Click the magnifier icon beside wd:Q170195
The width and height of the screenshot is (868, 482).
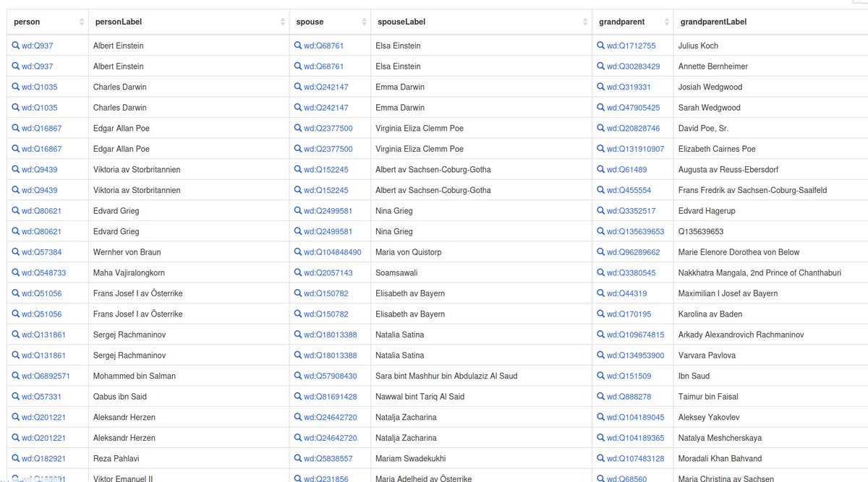(x=600, y=314)
